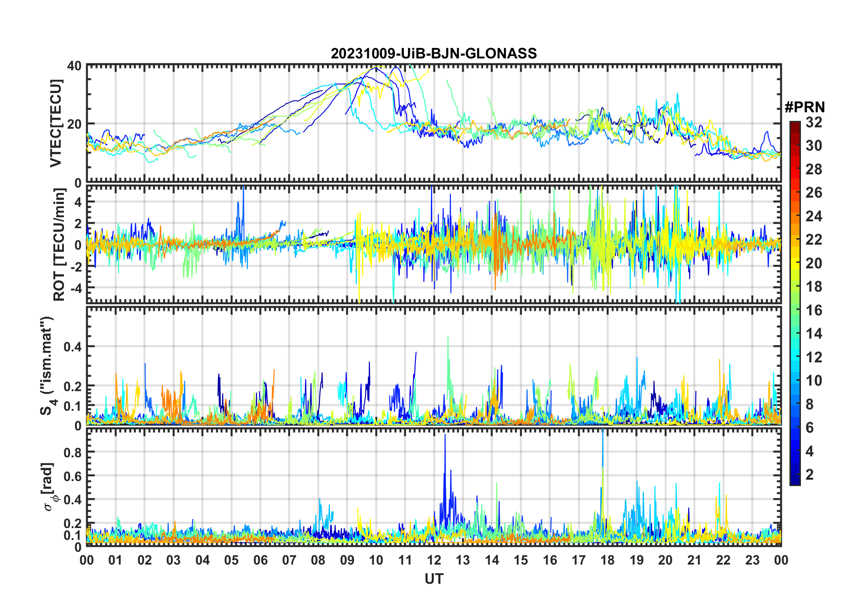This screenshot has width=868, height=607.
Task: Click x-axis tick label 11
Action: (405, 560)
